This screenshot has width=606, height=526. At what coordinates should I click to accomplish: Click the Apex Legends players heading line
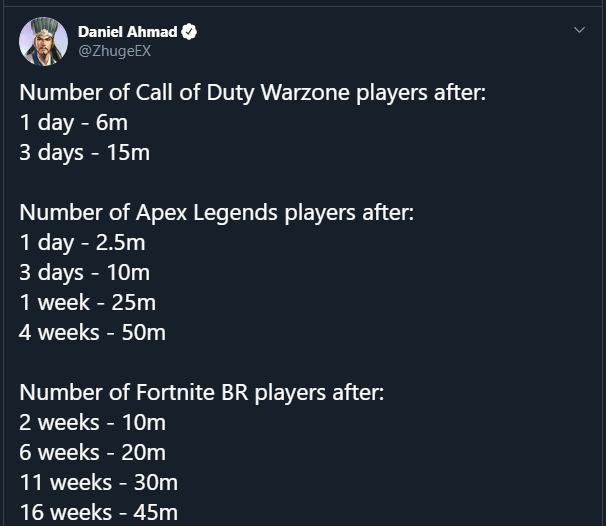(x=216, y=213)
